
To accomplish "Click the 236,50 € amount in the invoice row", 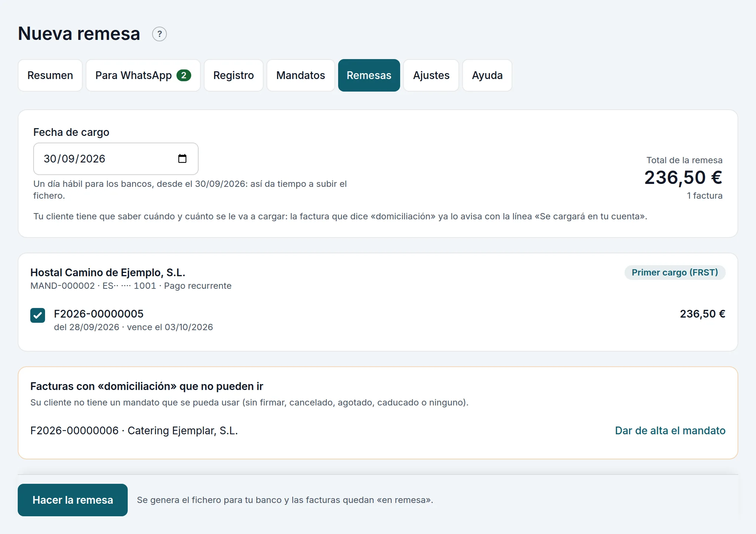I will (x=702, y=314).
